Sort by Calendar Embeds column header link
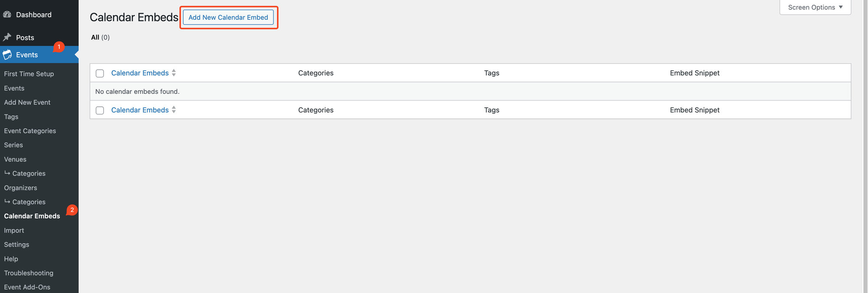 [x=140, y=73]
